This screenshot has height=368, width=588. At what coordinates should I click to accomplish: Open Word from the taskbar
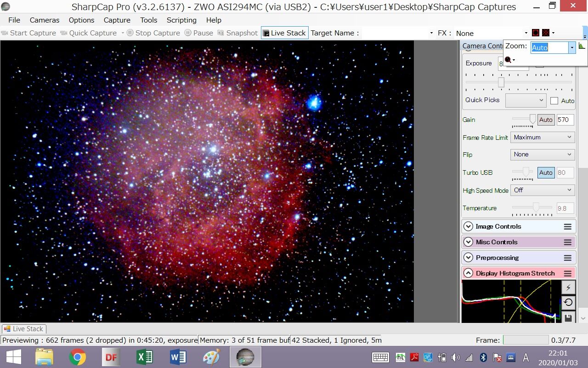tap(178, 357)
